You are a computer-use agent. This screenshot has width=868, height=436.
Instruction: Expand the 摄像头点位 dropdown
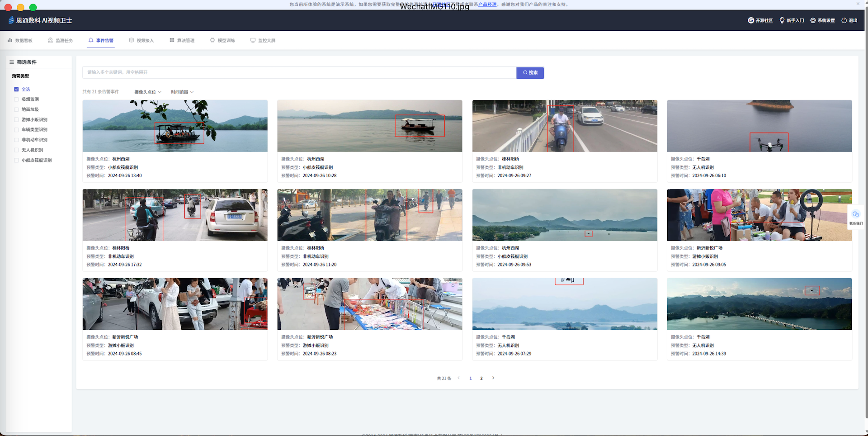coord(148,92)
